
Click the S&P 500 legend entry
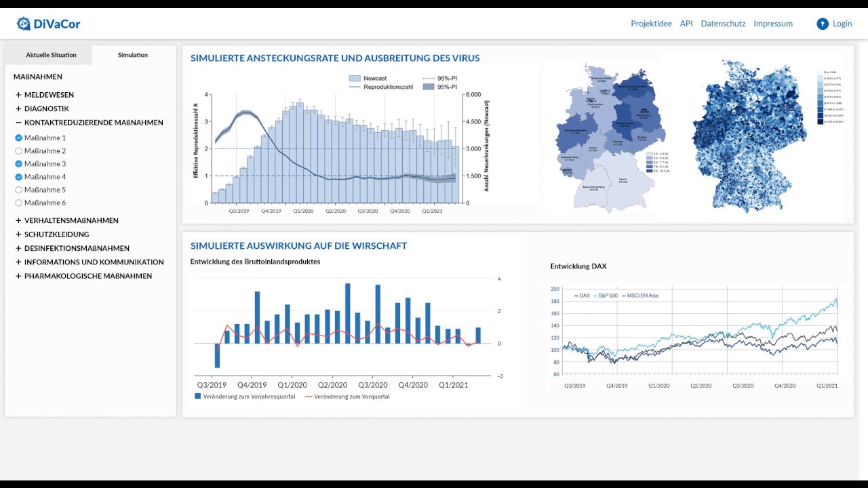click(605, 296)
